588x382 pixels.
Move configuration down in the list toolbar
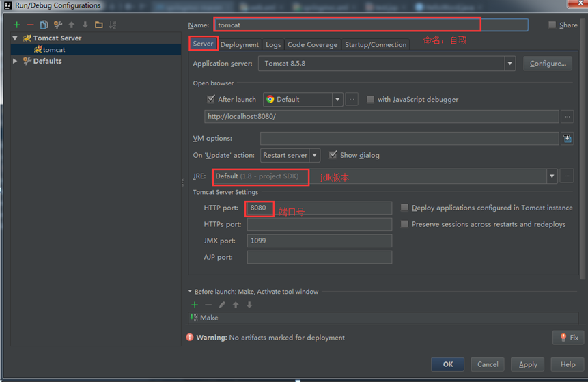point(85,25)
